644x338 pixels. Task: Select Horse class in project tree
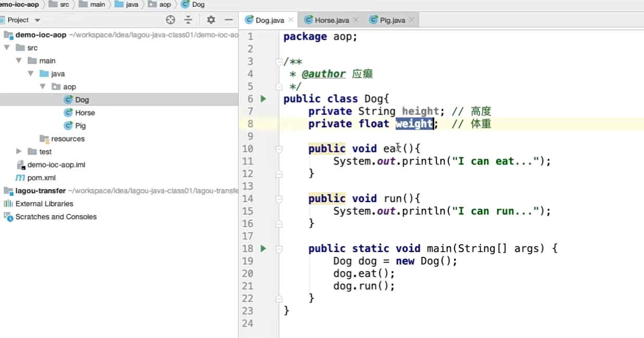(84, 112)
